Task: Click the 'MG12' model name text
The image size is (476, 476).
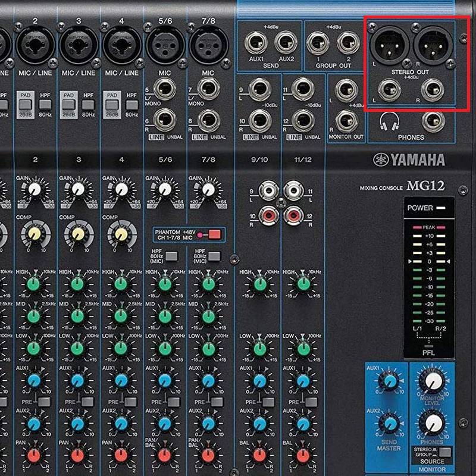Action: (x=425, y=186)
